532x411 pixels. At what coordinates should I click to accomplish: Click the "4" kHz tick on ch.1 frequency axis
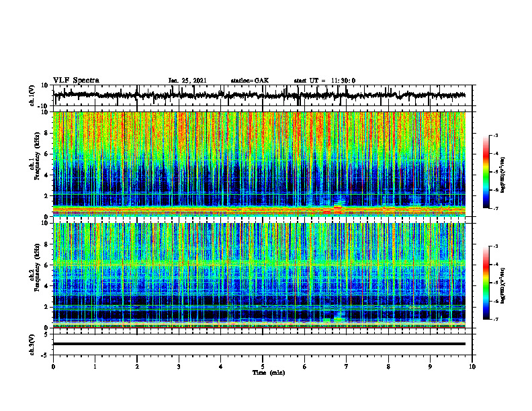(46, 175)
